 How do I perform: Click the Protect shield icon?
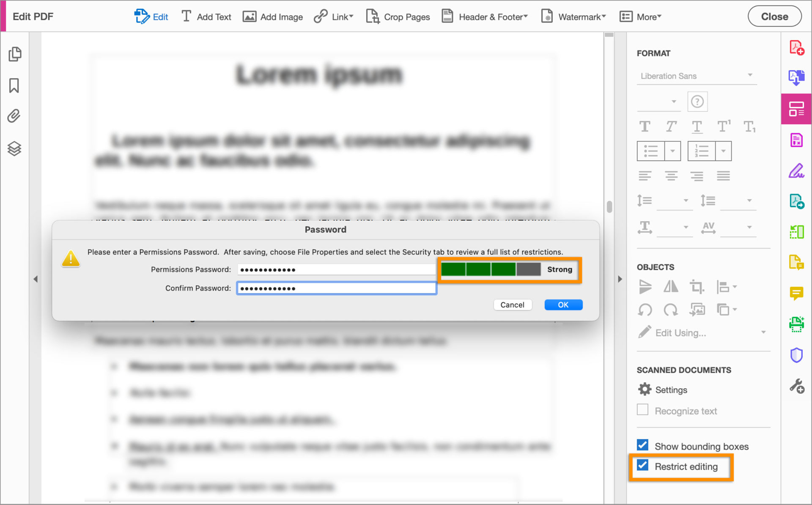(x=797, y=355)
